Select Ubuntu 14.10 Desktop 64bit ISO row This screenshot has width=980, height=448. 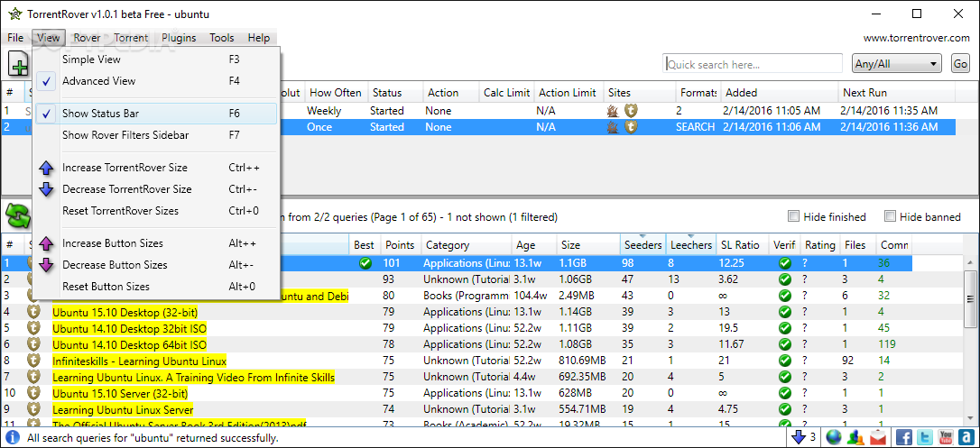pos(457,343)
